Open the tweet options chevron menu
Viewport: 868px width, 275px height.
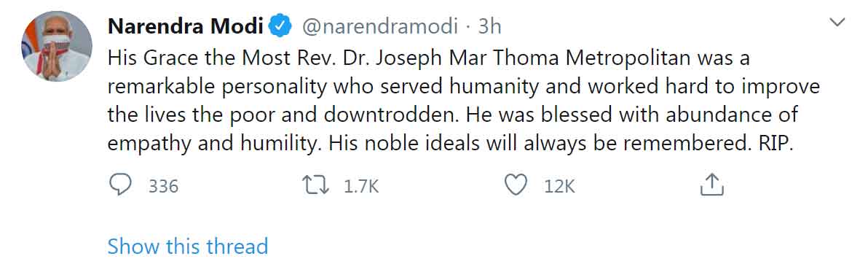837,22
